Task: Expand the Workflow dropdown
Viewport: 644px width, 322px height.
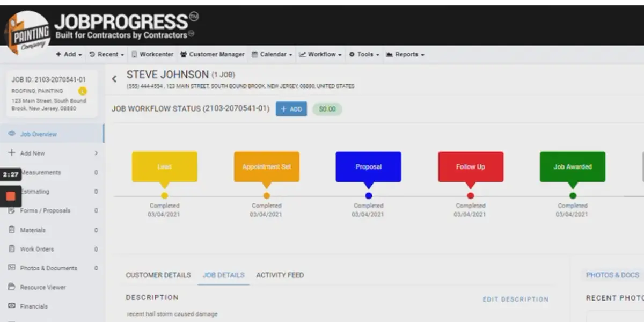Action: [320, 55]
